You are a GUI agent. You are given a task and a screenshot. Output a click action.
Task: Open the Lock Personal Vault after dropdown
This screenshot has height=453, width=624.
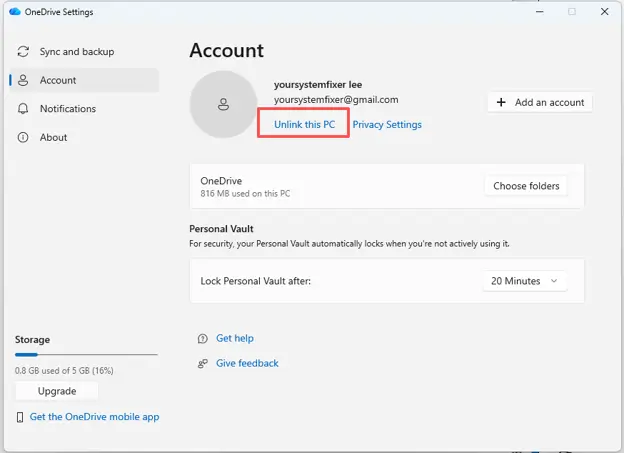click(525, 281)
